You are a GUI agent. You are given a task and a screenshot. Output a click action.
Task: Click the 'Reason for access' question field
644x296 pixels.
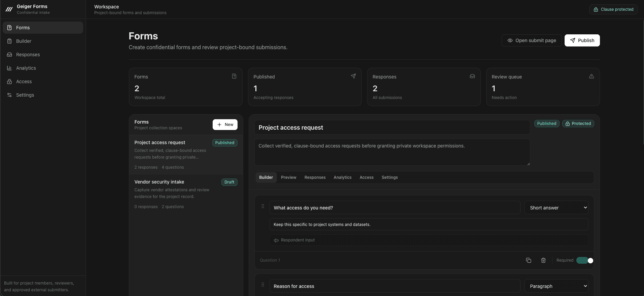(395, 286)
